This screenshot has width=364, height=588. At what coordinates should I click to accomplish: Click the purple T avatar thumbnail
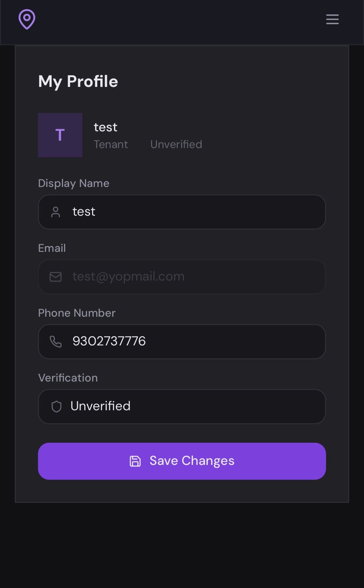pos(60,135)
